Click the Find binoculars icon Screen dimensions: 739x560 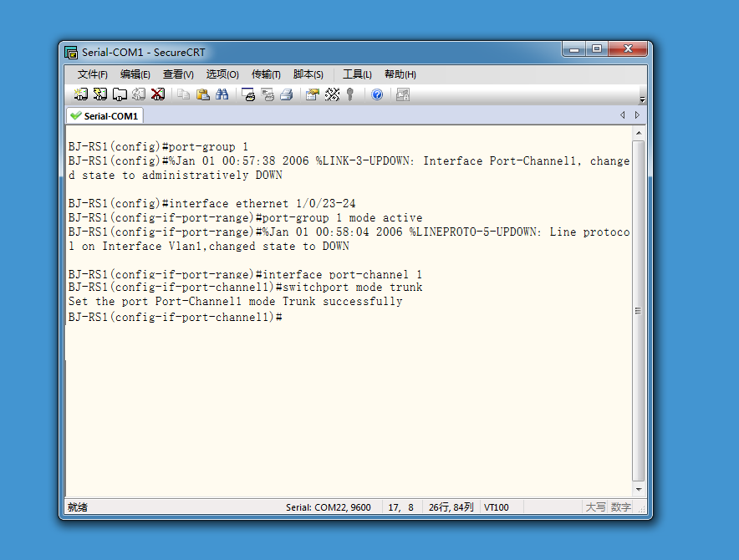tap(222, 94)
